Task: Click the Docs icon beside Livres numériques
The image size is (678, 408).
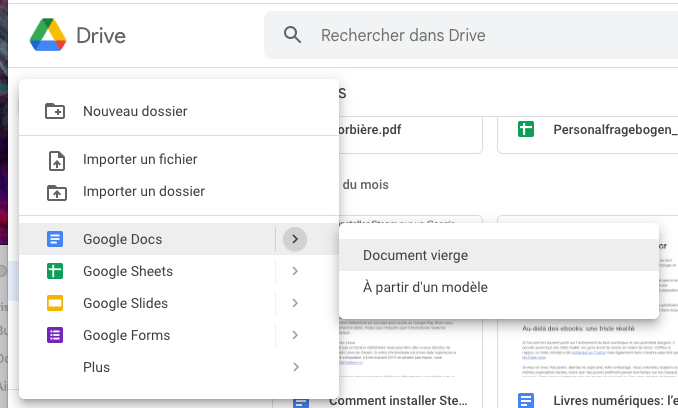Action: [x=526, y=401]
